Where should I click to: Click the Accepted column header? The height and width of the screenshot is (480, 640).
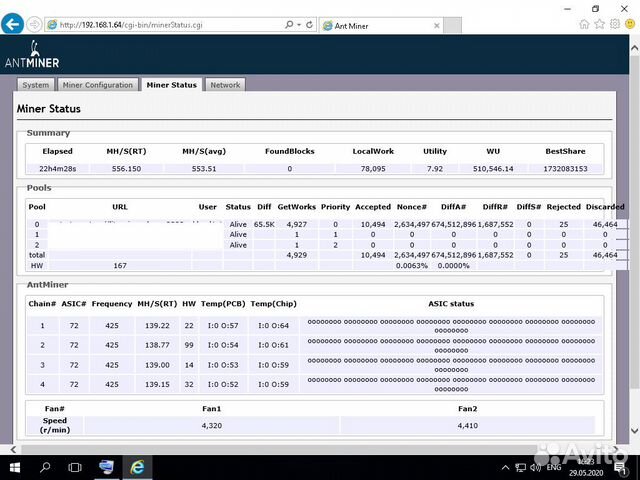(x=373, y=207)
